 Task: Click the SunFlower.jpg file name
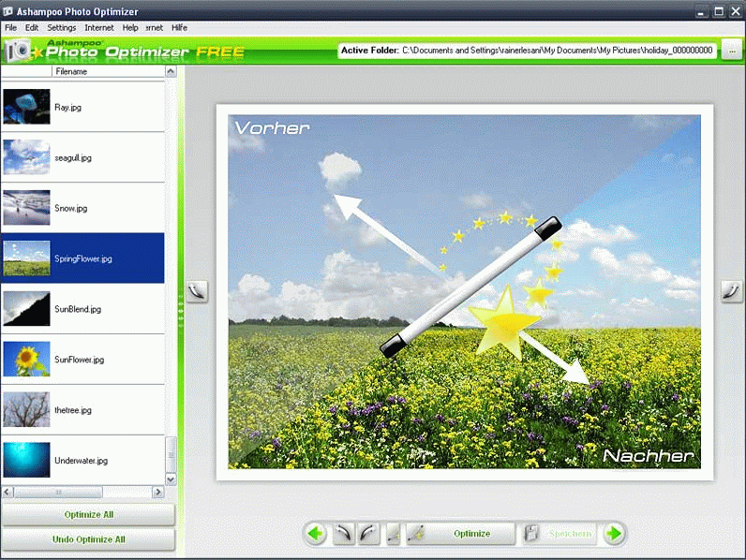click(x=79, y=360)
